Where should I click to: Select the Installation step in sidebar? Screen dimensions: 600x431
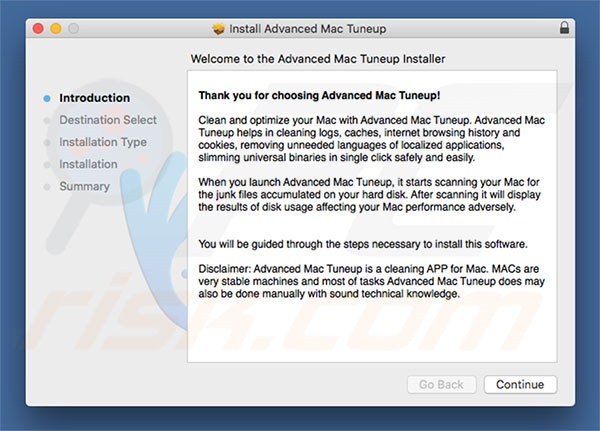(x=88, y=164)
